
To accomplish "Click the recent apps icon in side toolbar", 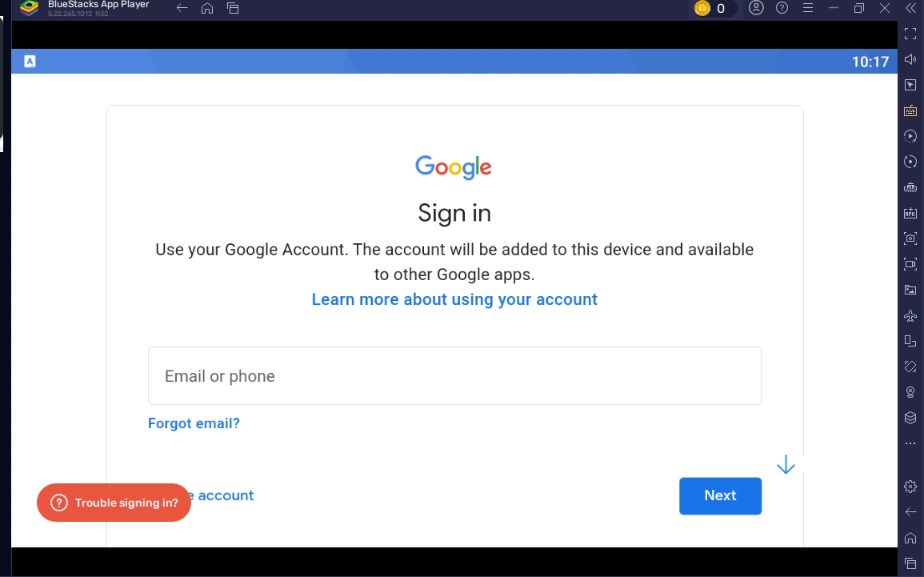I will 910,563.
